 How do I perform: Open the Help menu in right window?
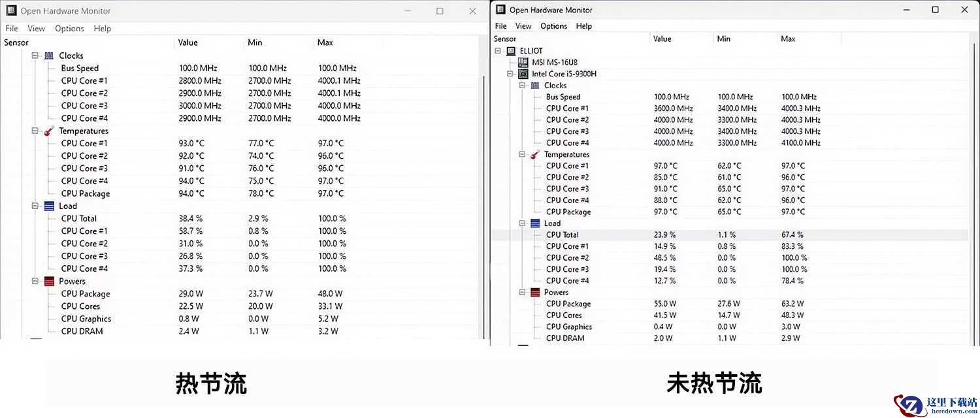[584, 26]
